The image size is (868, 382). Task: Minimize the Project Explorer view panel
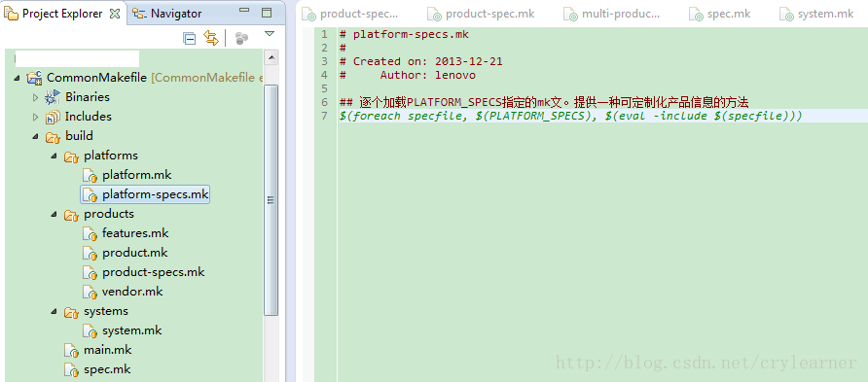[244, 11]
